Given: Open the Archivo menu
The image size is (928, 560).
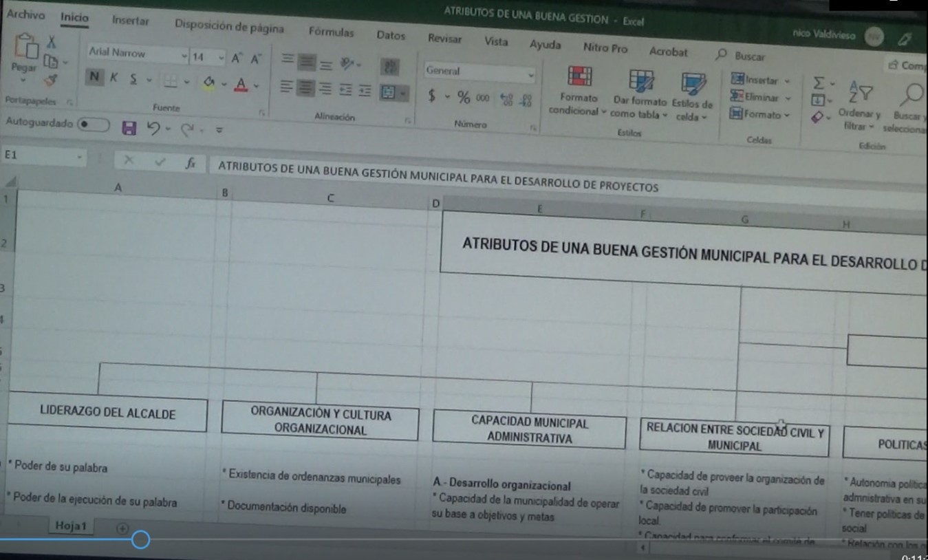Looking at the screenshot, I should [25, 14].
